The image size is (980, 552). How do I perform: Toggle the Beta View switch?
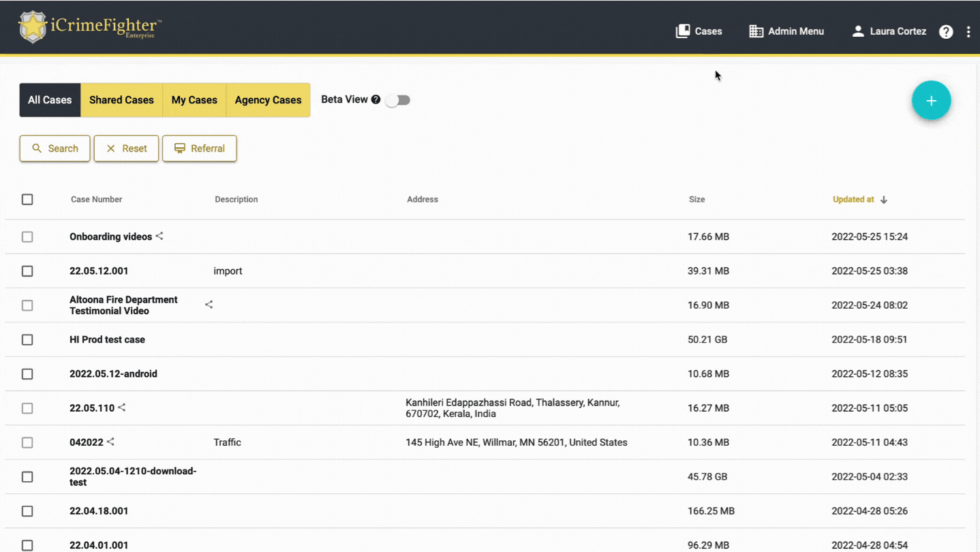397,100
